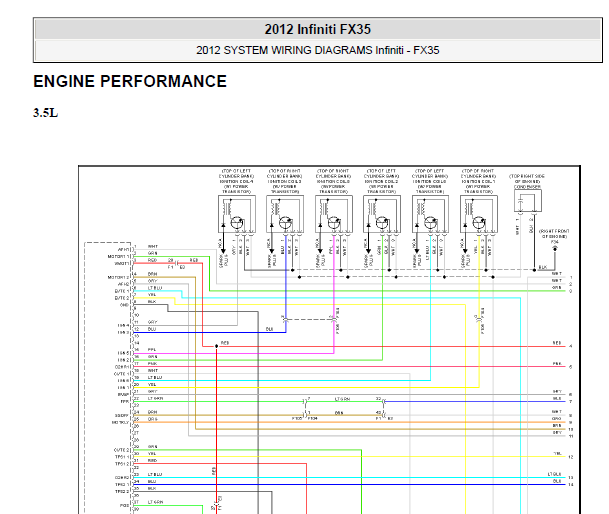Click the AFH1 terminal label

(123, 249)
